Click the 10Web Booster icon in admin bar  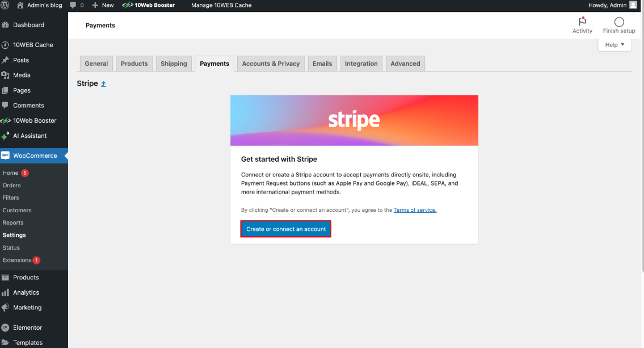(x=128, y=5)
